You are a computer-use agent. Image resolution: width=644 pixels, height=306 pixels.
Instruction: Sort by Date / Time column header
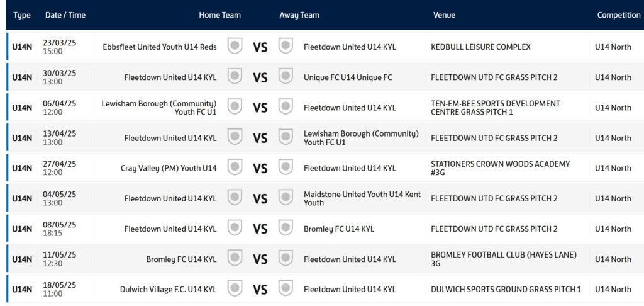pos(65,15)
